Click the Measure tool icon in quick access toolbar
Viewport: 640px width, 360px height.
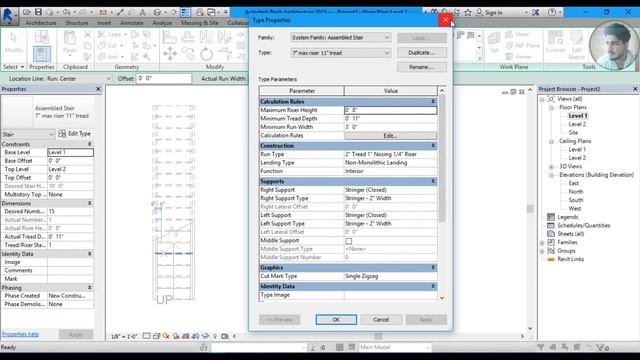(x=103, y=12)
